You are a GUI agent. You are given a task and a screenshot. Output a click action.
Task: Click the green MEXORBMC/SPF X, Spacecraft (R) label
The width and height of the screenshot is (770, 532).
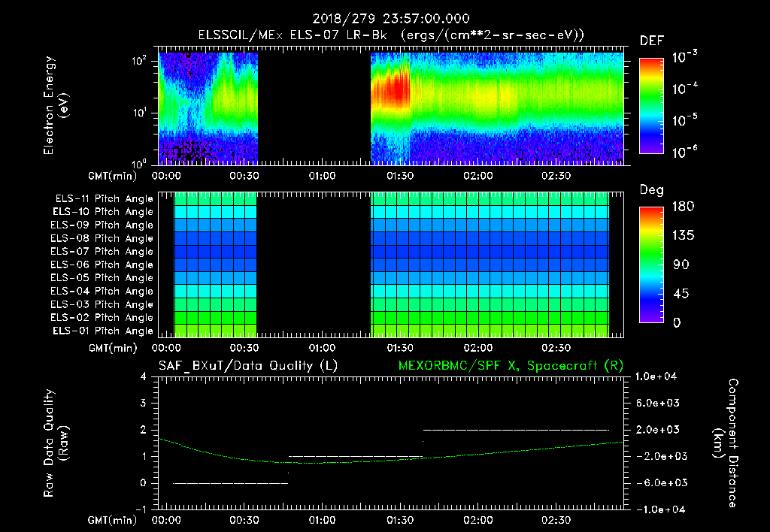point(511,366)
